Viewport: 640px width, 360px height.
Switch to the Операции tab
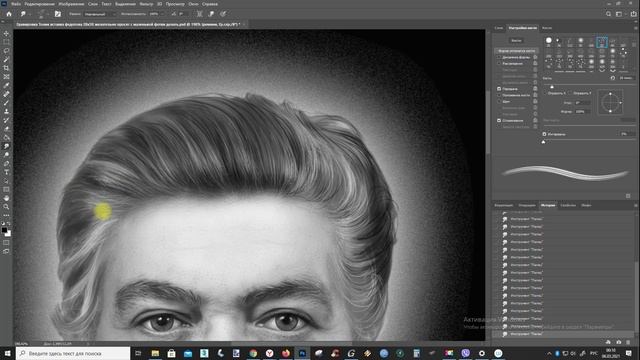[x=527, y=205]
